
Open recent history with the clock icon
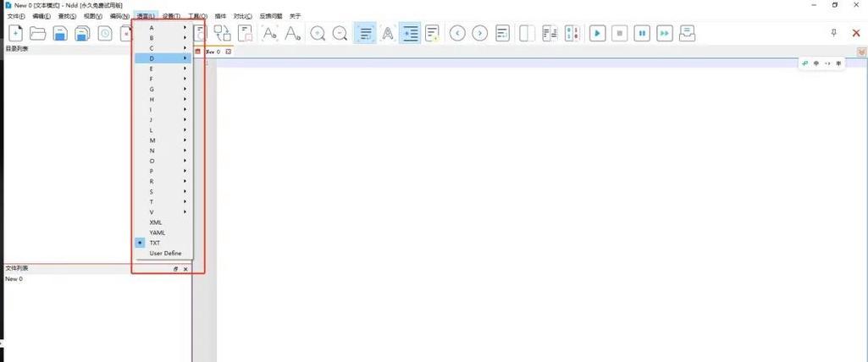105,33
